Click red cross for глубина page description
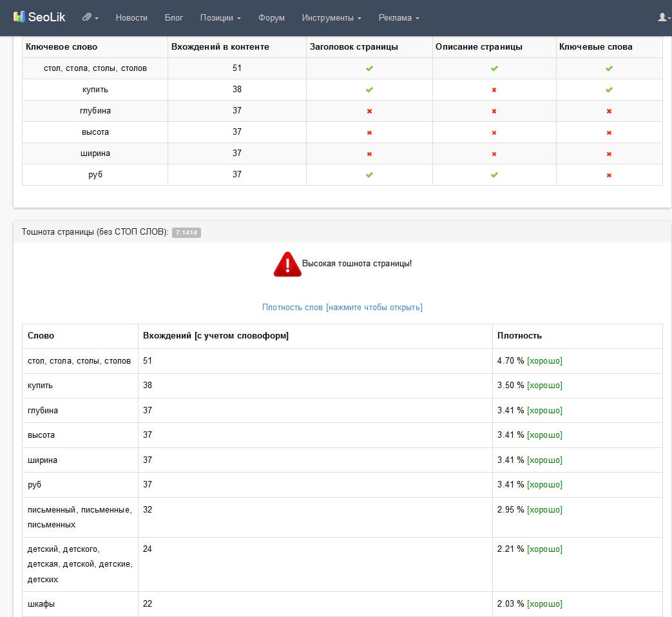 494,111
